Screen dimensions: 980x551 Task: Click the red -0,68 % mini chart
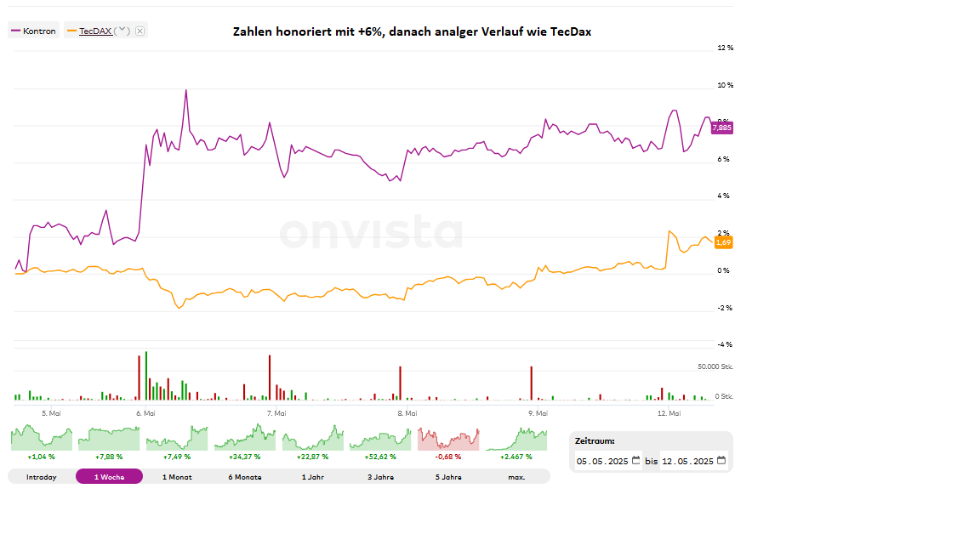(x=449, y=439)
